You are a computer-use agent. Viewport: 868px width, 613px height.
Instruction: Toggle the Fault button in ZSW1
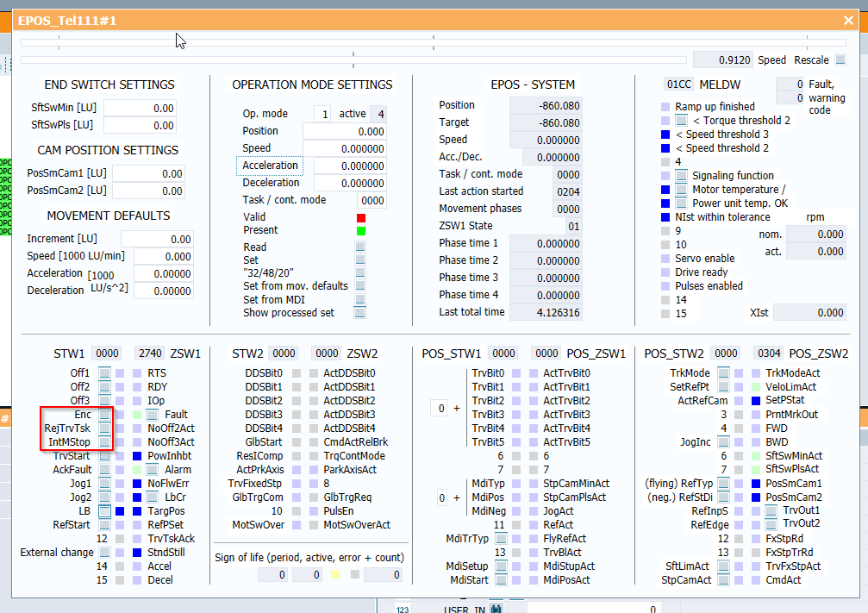153,414
